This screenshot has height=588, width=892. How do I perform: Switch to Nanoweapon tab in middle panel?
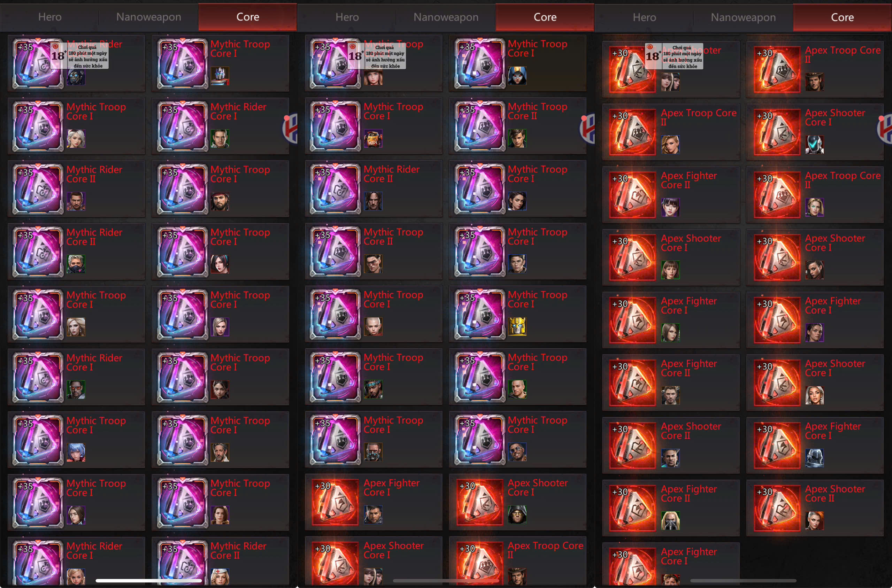click(x=446, y=17)
